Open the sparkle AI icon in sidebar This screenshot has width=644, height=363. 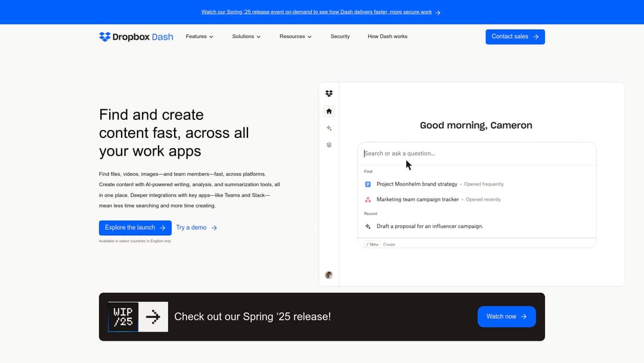[329, 128]
